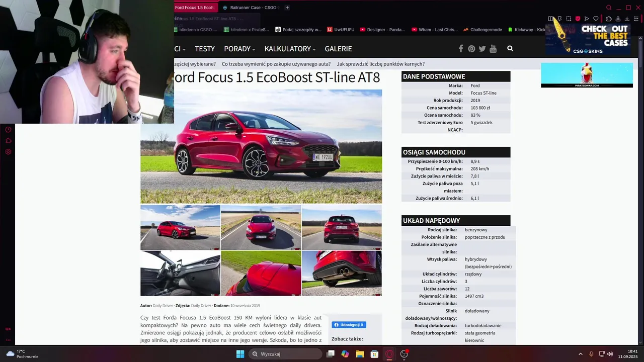Open the Designer - Panda bookmark
Screen dimensions: 644x362
point(382,30)
